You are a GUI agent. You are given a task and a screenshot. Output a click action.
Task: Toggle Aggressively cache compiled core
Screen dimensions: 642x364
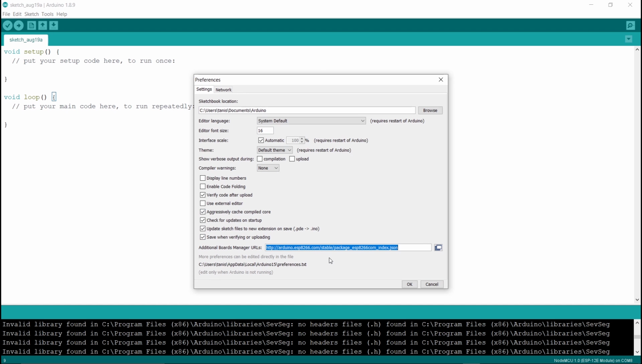[203, 212]
